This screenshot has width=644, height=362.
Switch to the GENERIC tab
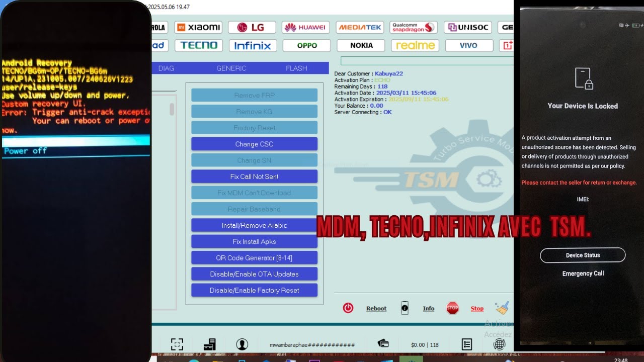231,68
